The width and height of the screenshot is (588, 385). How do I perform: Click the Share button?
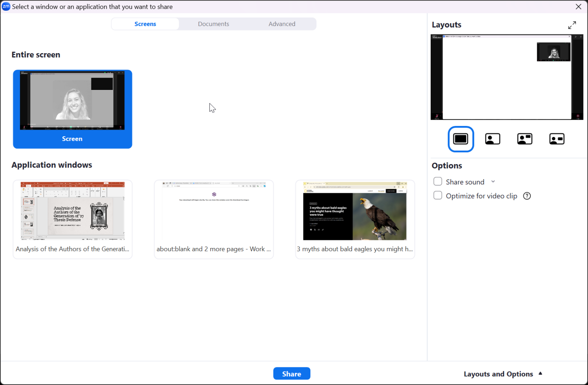click(292, 374)
